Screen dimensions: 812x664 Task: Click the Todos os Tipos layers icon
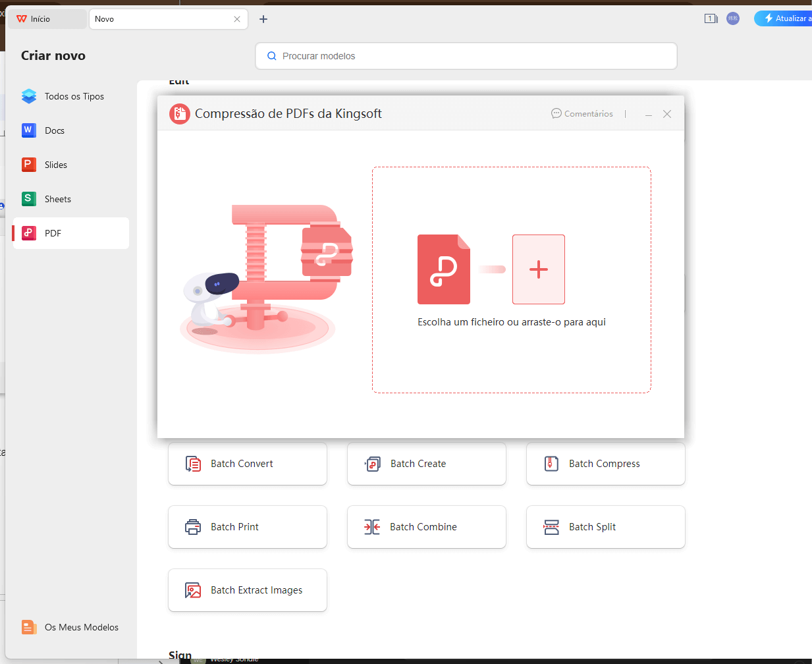tap(29, 96)
